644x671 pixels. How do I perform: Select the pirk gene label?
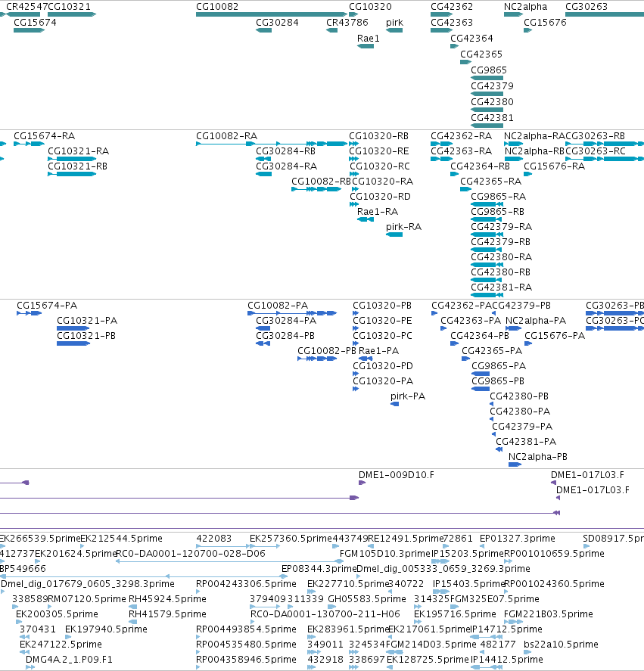click(394, 23)
